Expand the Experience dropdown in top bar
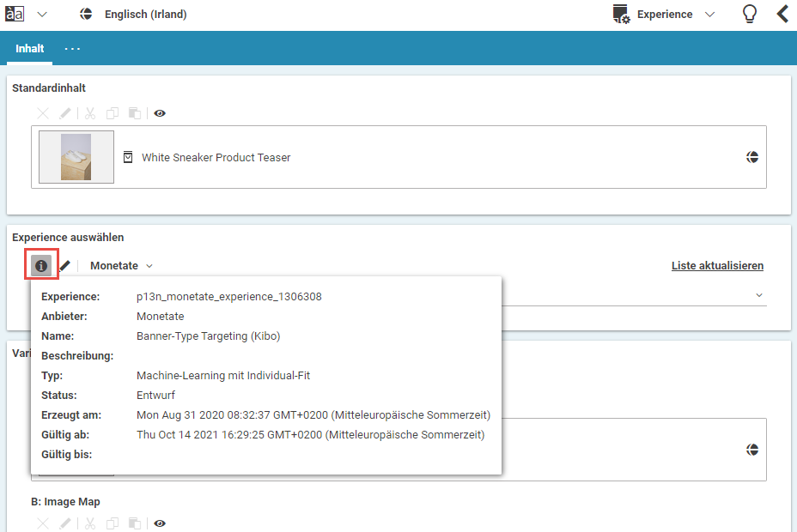This screenshot has height=532, width=797. (709, 15)
